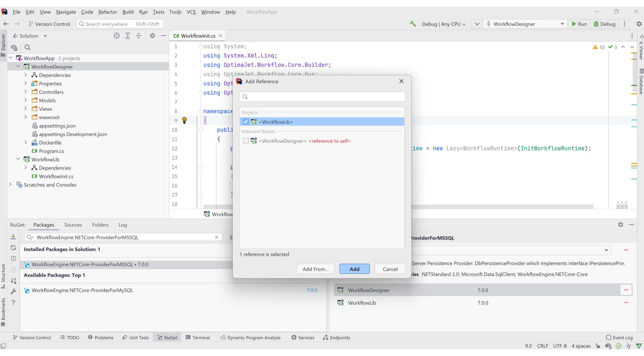Collapse the WorkflowLib project node
The width and height of the screenshot is (644, 356).
[18, 159]
